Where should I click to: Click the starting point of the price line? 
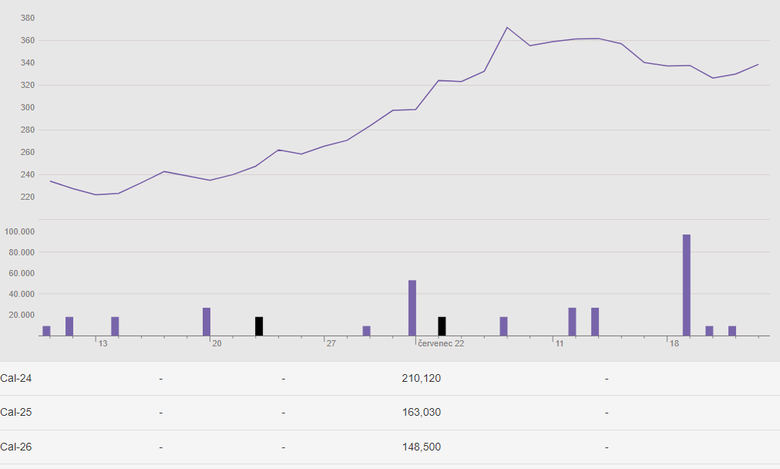[50, 181]
